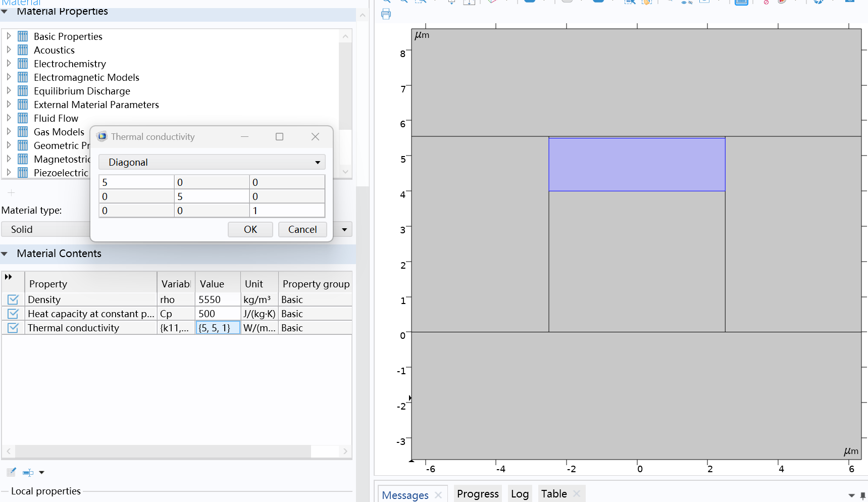
Task: Click the rename field icon below table
Action: pos(28,473)
